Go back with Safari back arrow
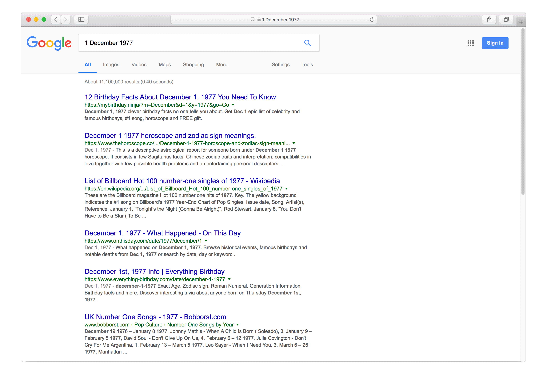Screen dimensions: 547x392 56,19
